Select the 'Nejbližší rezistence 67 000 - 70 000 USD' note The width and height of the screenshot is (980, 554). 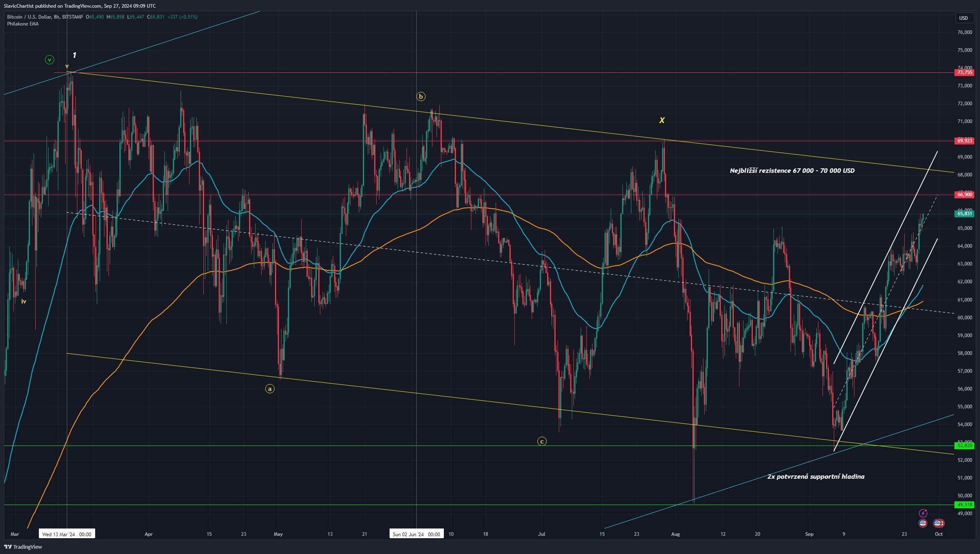(x=792, y=171)
